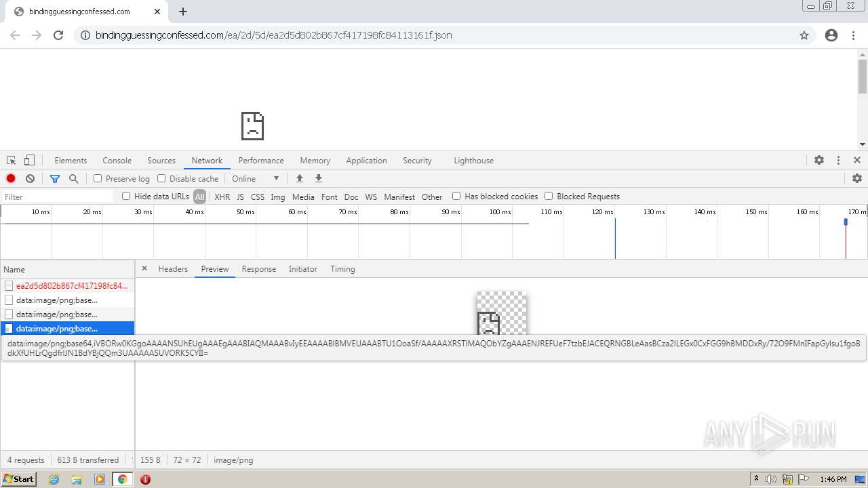Open Internet Explorer from taskbar

(54, 479)
